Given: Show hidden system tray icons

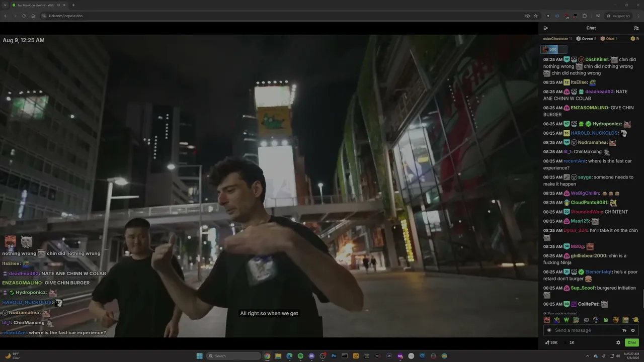Looking at the screenshot, I should coord(588,356).
